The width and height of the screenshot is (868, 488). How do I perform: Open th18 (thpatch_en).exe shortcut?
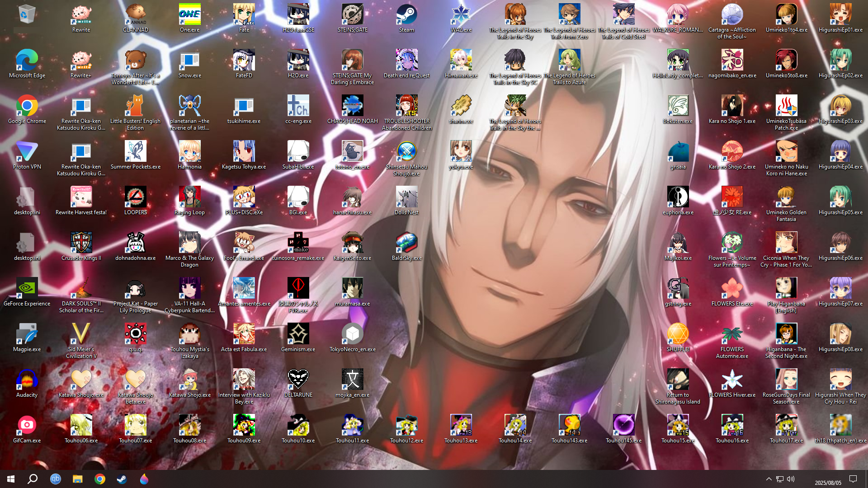pyautogui.click(x=841, y=429)
